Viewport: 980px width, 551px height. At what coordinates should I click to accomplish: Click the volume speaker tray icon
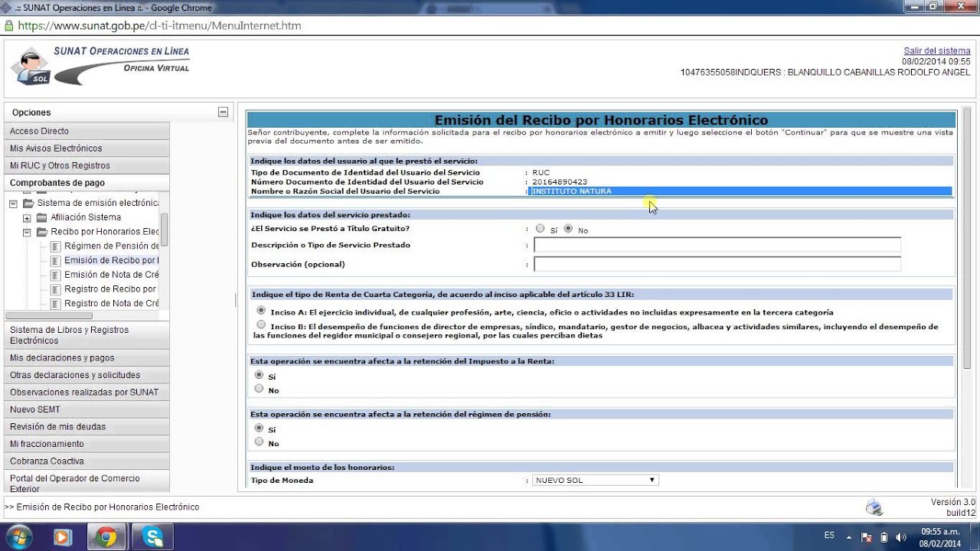point(900,537)
